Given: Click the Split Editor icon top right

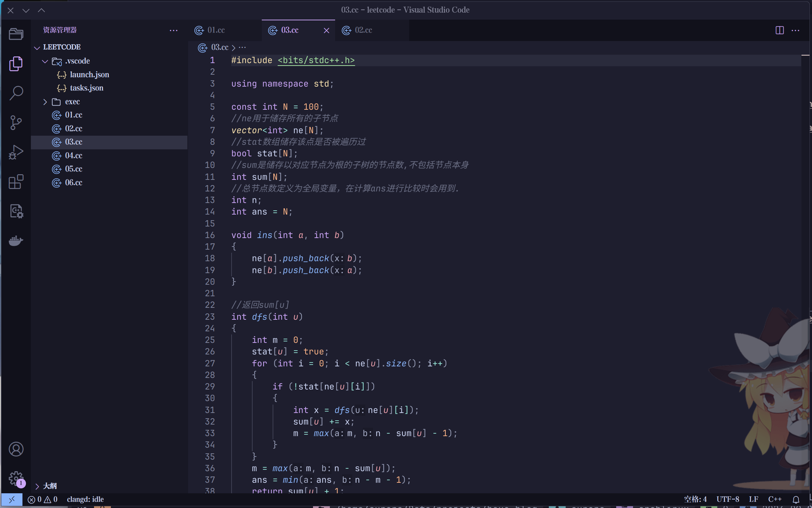Looking at the screenshot, I should coord(780,30).
